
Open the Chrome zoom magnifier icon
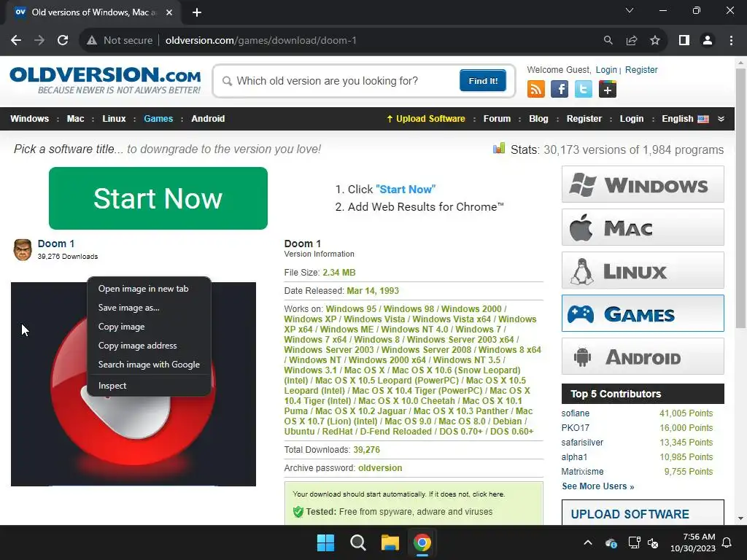point(608,41)
